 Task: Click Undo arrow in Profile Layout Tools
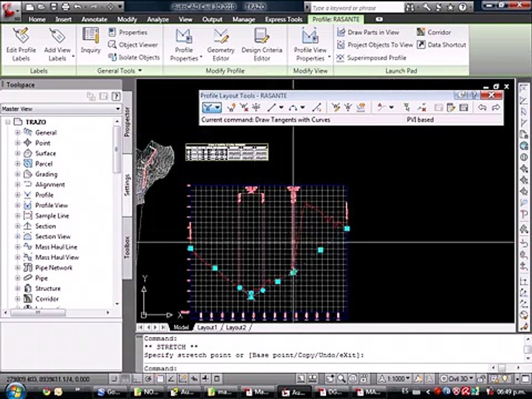[x=482, y=108]
